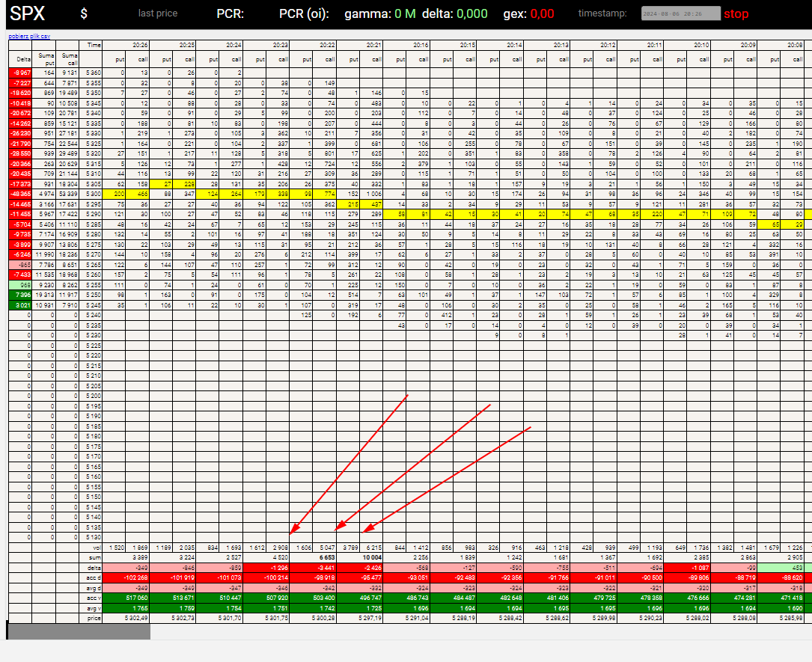The height and width of the screenshot is (662, 812).
Task: Click the acc v value '496 747'
Action: 360,598
